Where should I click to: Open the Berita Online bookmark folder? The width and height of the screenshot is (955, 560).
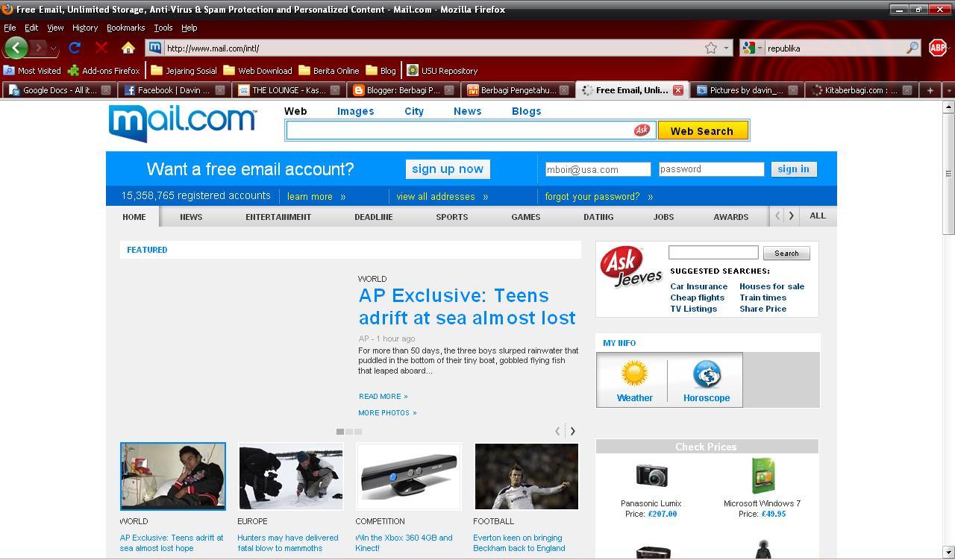tap(329, 71)
